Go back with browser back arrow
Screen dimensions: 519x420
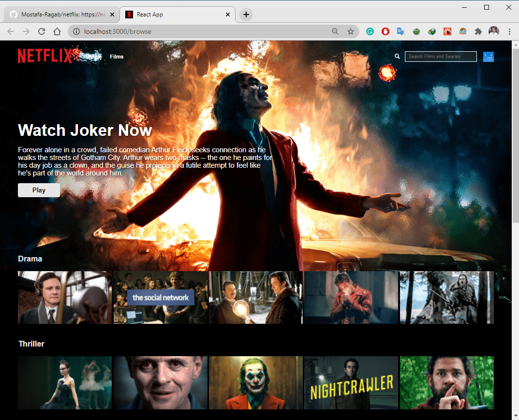tap(11, 31)
